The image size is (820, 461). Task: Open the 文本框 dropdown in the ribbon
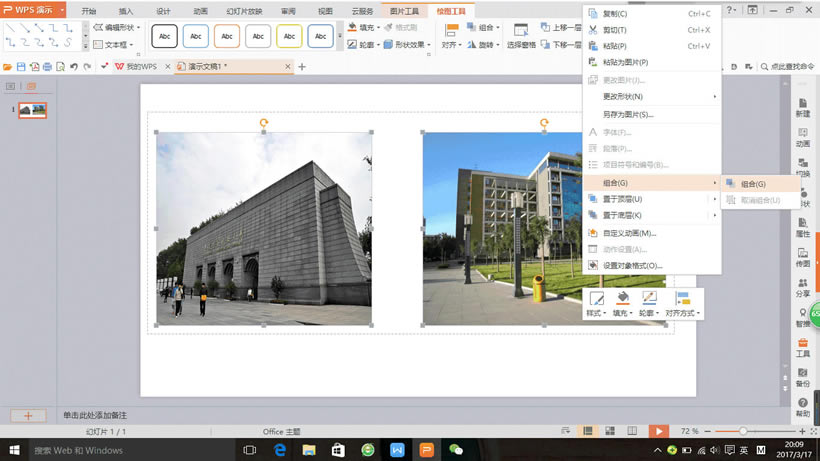[x=113, y=44]
